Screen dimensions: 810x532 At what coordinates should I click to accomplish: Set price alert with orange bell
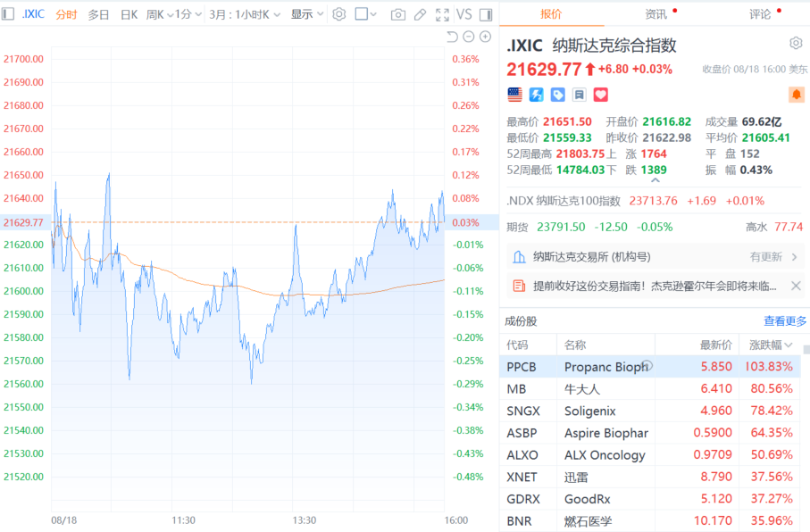797,95
